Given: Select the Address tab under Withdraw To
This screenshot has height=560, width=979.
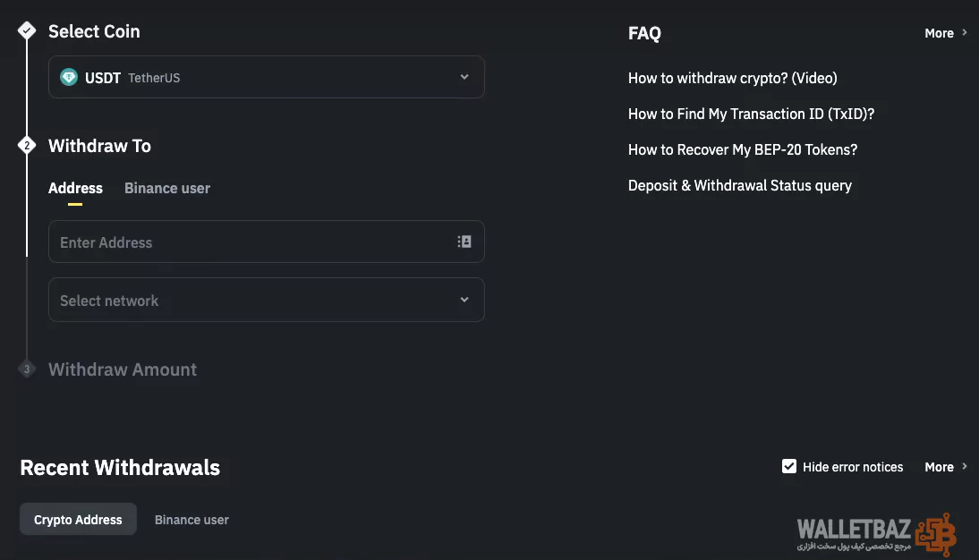Looking at the screenshot, I should coord(75,189).
